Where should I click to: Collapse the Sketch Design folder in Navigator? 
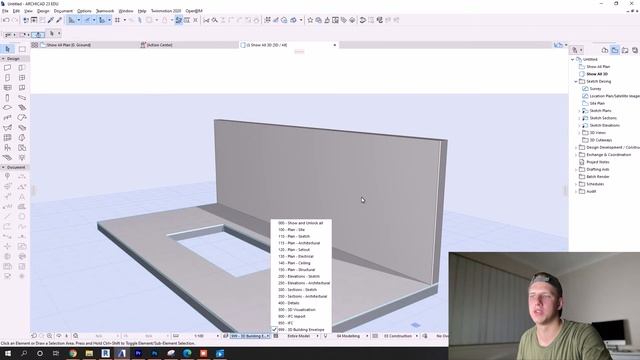click(576, 82)
